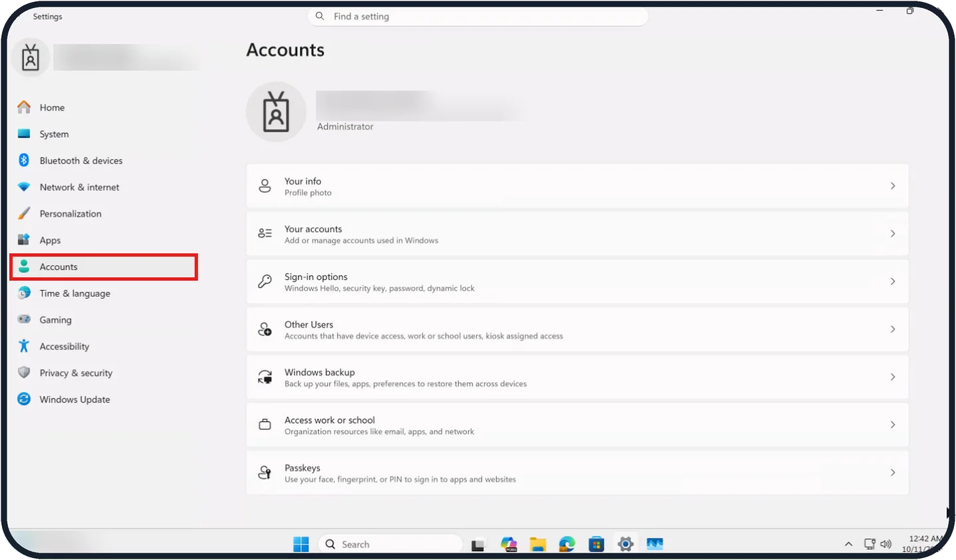Image resolution: width=956 pixels, height=560 pixels.
Task: Click the large Administrator account avatar
Action: (276, 111)
